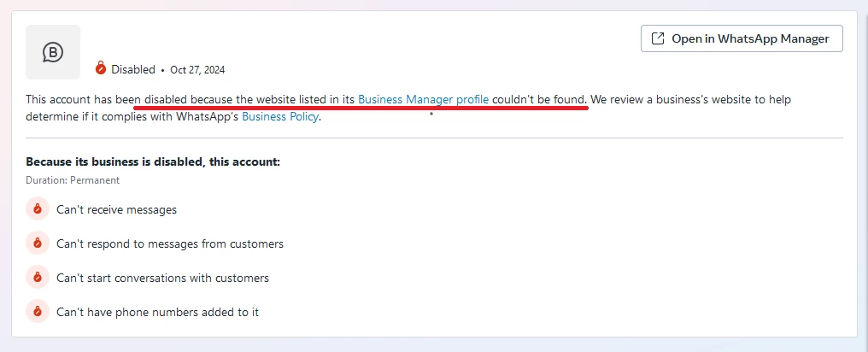Select icon next to "Can't respond to messages"
868x352 pixels.
coord(38,243)
